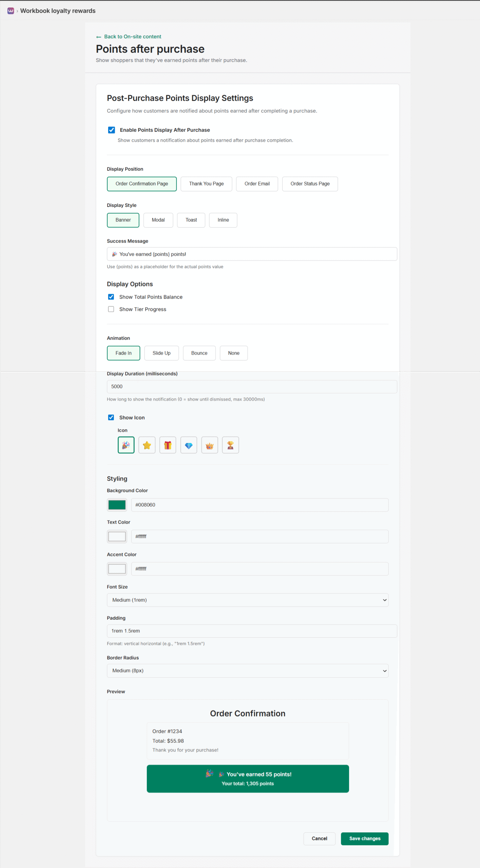Choose the crown icon
480x868 pixels.
(x=210, y=445)
